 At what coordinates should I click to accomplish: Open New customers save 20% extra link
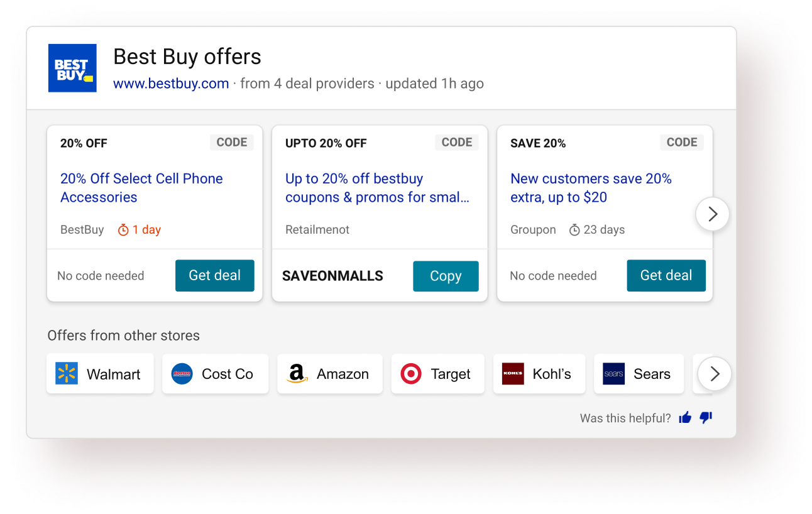(x=591, y=188)
